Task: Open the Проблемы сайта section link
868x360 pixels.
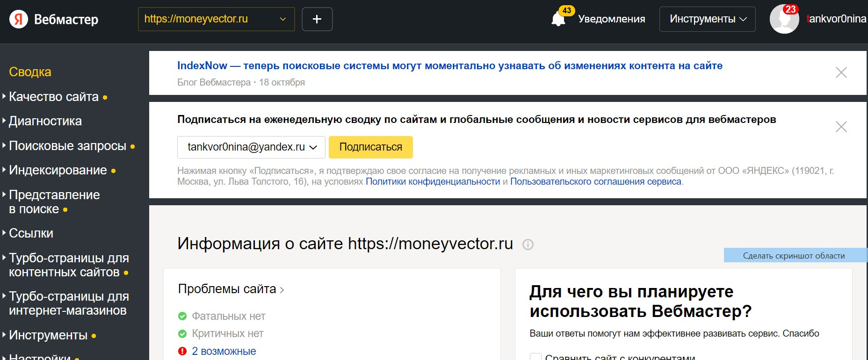Action: click(231, 289)
